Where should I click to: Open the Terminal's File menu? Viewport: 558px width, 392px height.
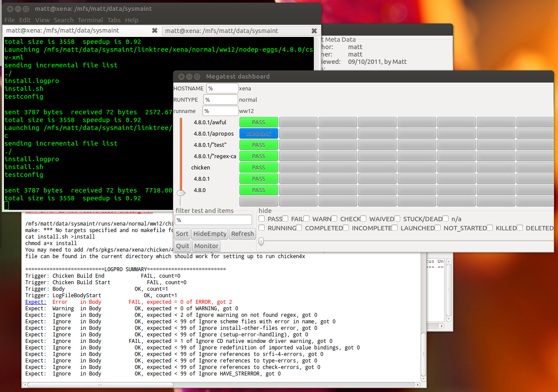coord(9,20)
